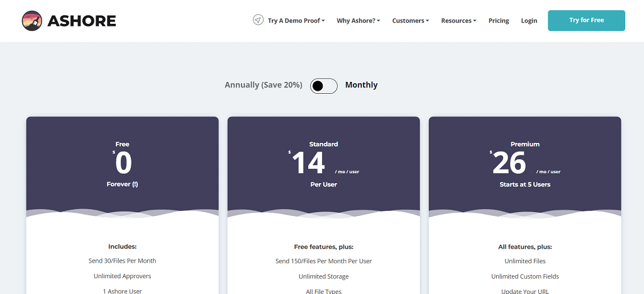Click the Try for Free button
Viewport: 644px width, 294px height.
tap(587, 21)
